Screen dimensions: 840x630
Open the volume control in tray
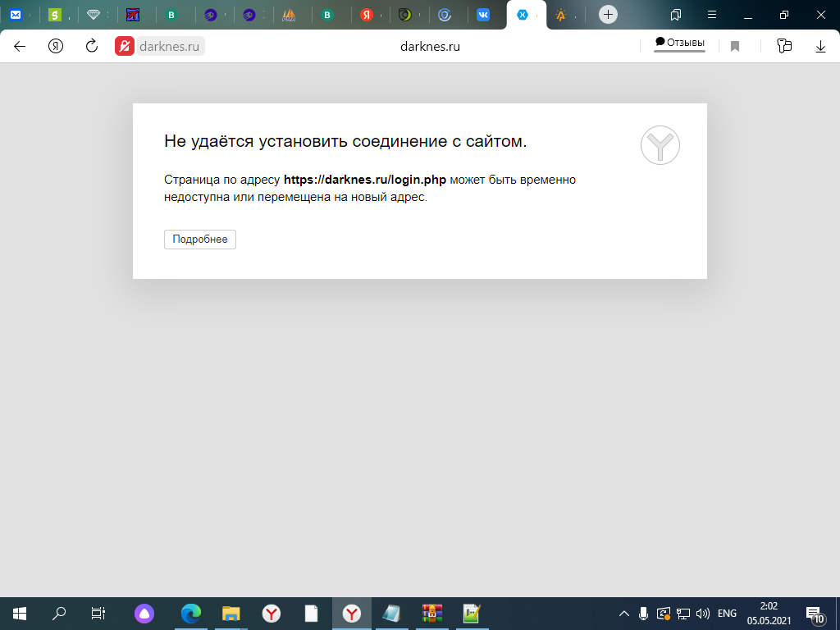[702, 614]
